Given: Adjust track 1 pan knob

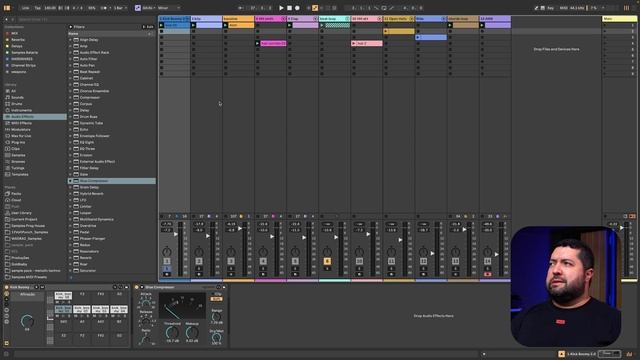Looking at the screenshot, I should pos(167,251).
